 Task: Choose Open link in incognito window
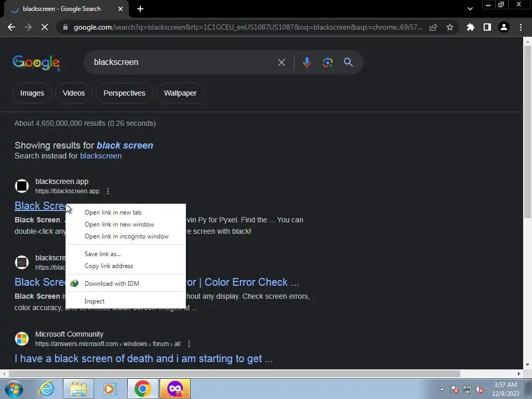[x=126, y=236]
